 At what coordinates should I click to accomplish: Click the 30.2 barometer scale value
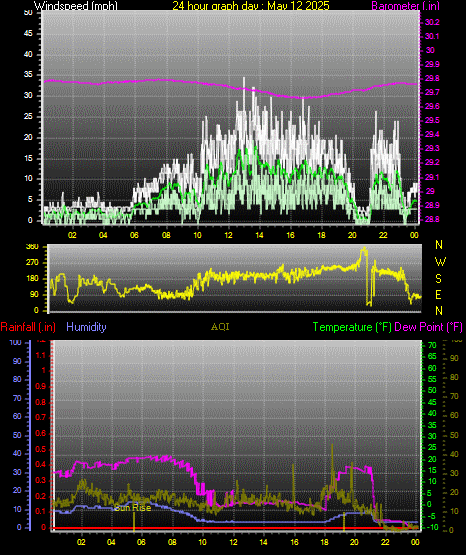click(x=432, y=22)
